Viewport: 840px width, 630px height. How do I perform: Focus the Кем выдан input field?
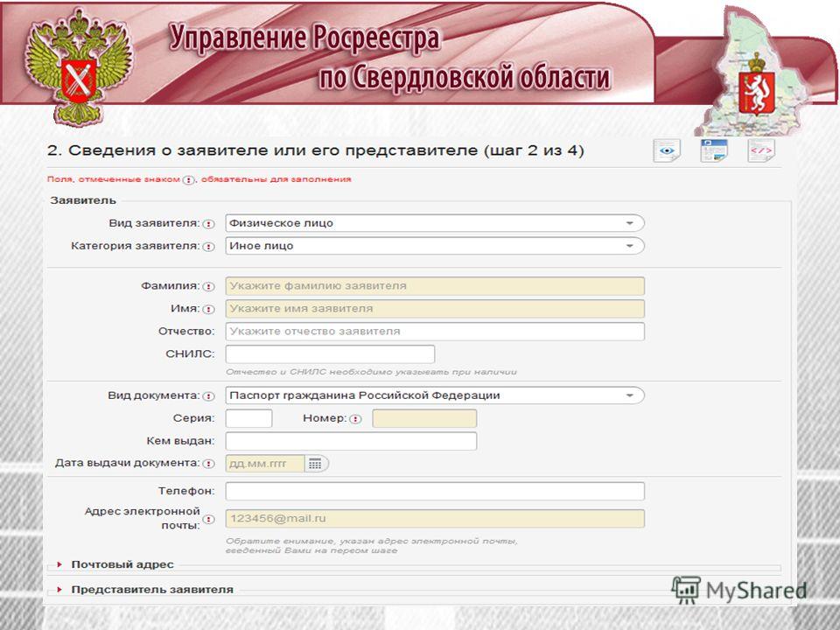[x=351, y=441]
